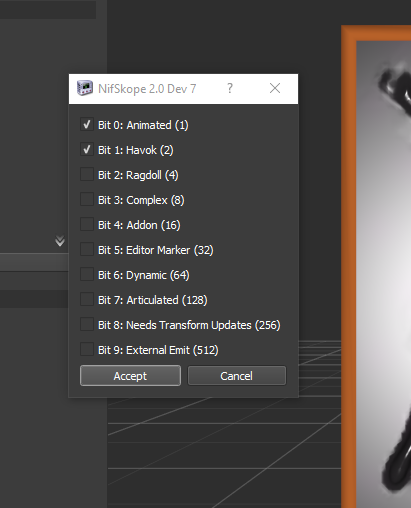
Task: Enable Bit 8: Needs Transform Updates checkbox
Action: (87, 325)
